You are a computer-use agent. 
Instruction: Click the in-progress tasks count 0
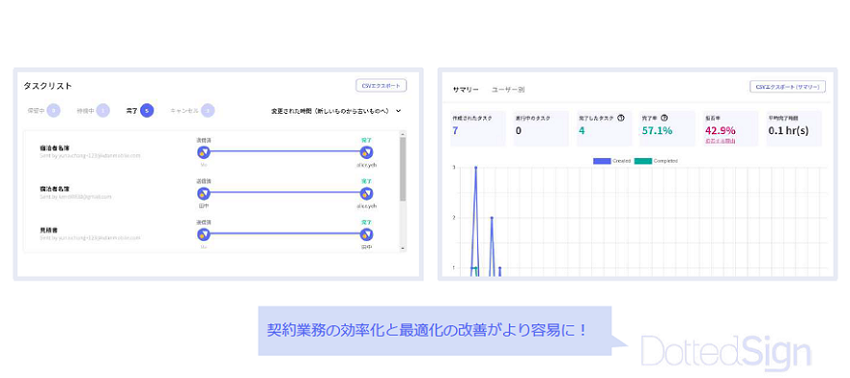click(x=519, y=130)
